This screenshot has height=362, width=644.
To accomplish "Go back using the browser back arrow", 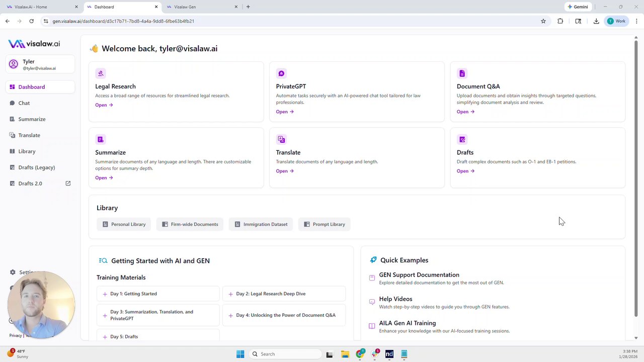I will coord(7,21).
